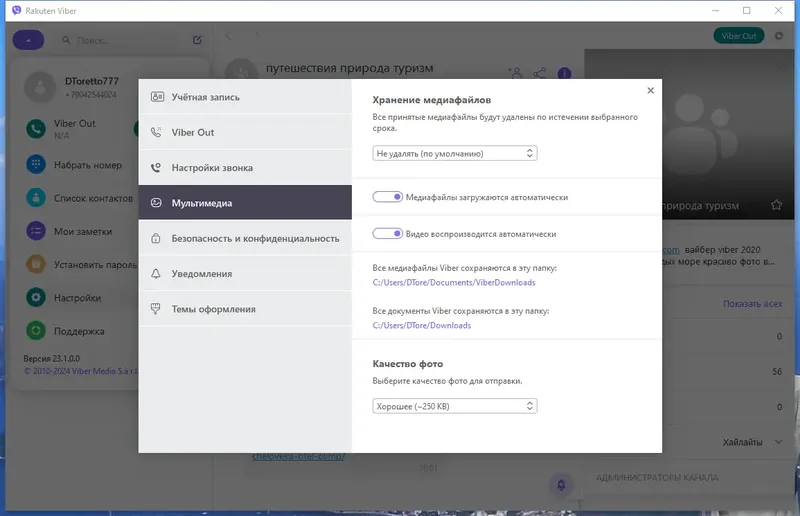Screen dimensions: 800x516
Task: Click the DToretto777 profile avatar
Action: click(x=39, y=87)
